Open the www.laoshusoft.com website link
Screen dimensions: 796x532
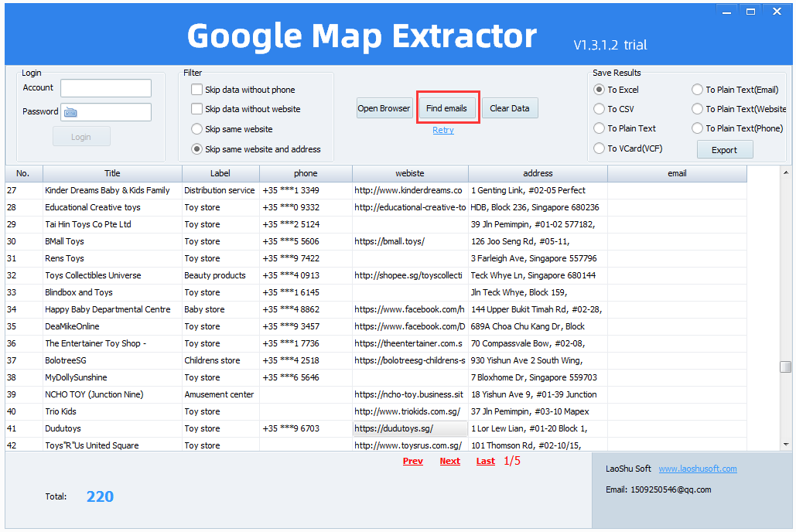coord(697,469)
